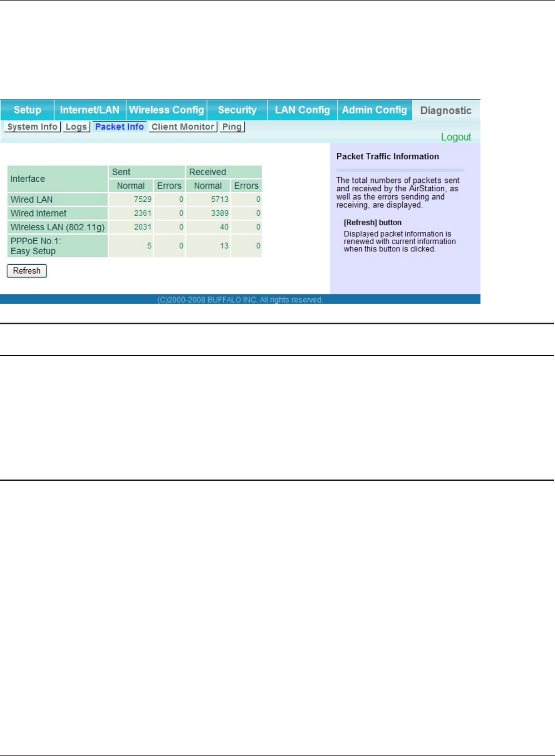View the Logs subtab
The height and width of the screenshot is (756, 555).
pyautogui.click(x=76, y=127)
